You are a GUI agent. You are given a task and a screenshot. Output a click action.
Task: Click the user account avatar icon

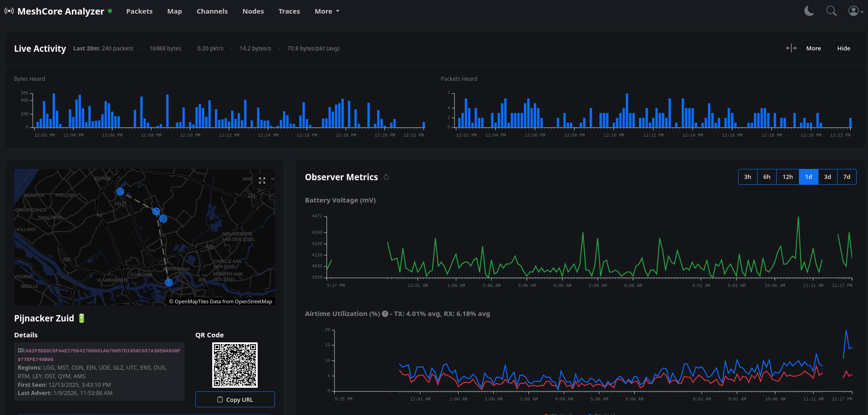(x=855, y=11)
